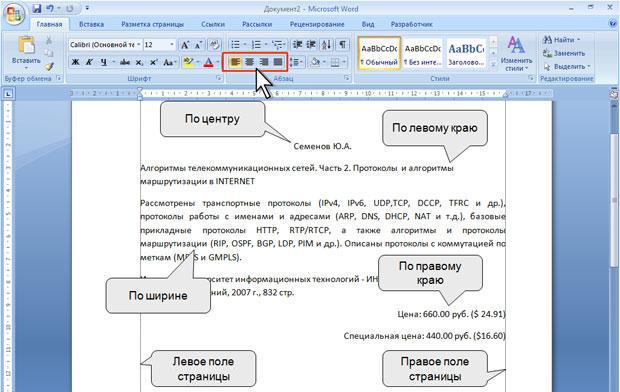
Task: Toggle the ruler button above vertical scrollbar
Action: click(614, 94)
